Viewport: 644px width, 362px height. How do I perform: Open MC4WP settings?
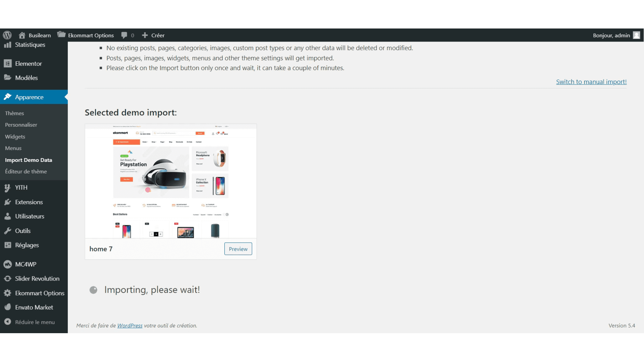coord(25,264)
